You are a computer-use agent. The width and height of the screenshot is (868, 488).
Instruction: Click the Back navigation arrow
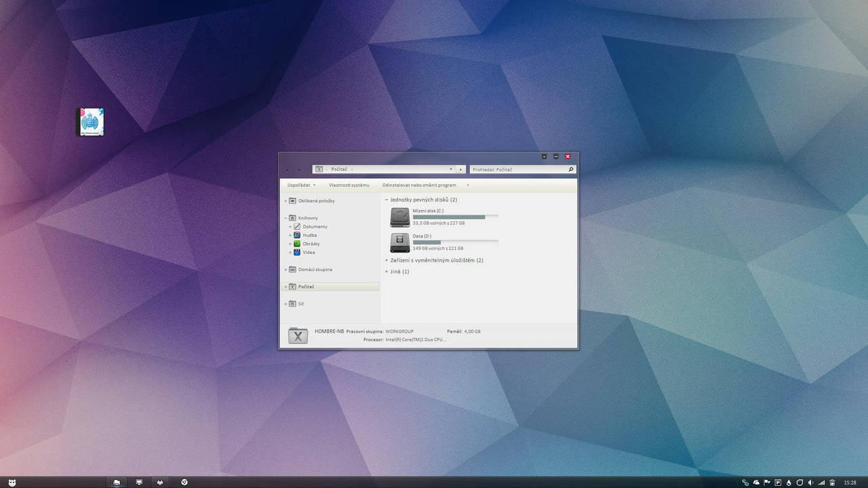click(x=288, y=169)
